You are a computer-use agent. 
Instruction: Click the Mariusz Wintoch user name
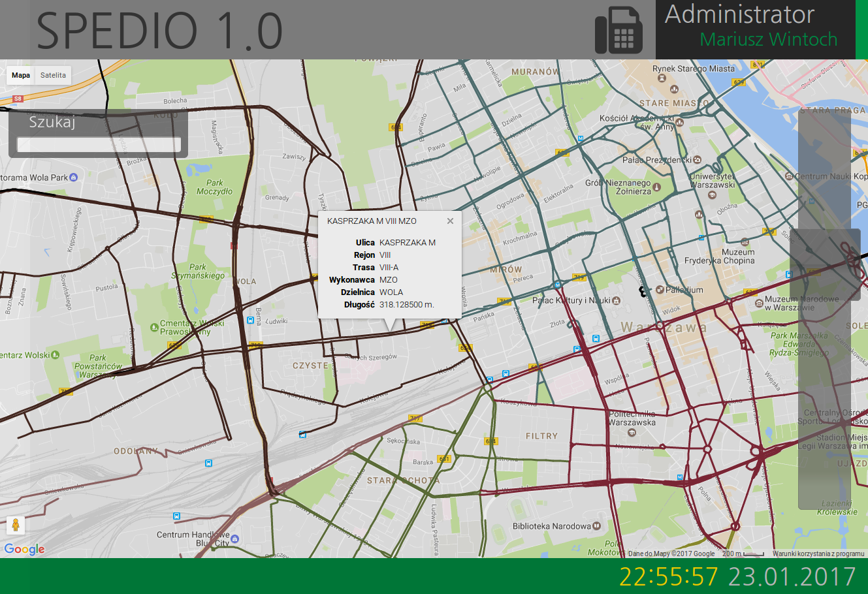click(768, 40)
